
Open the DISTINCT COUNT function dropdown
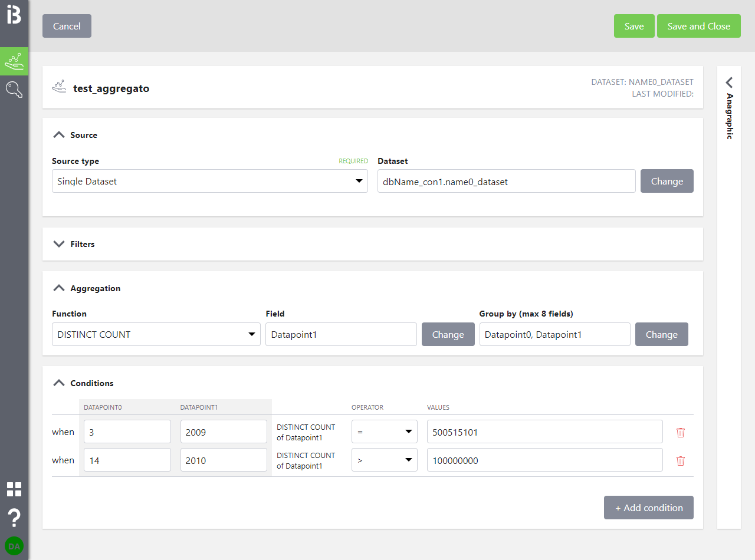[x=156, y=334]
